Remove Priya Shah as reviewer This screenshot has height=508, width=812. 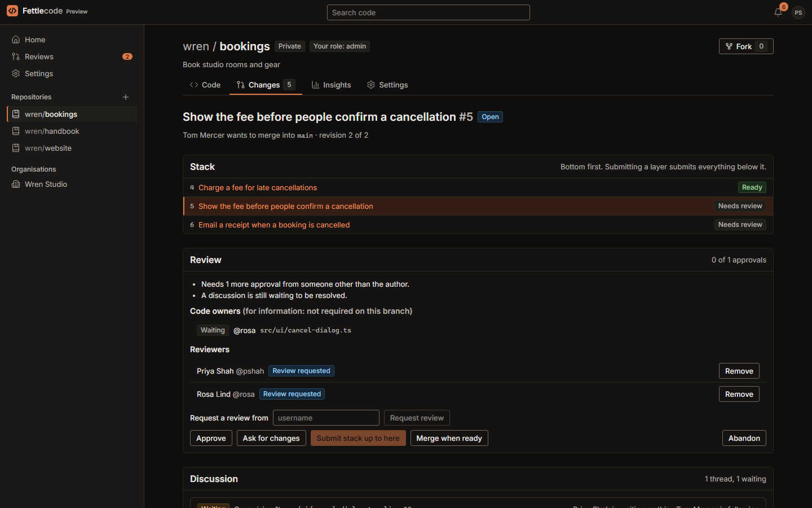[x=739, y=371]
